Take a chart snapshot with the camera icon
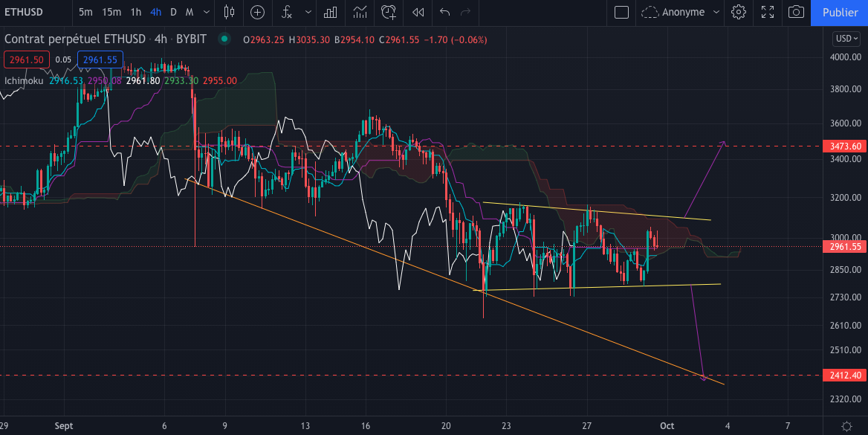The width and height of the screenshot is (868, 435). (795, 13)
